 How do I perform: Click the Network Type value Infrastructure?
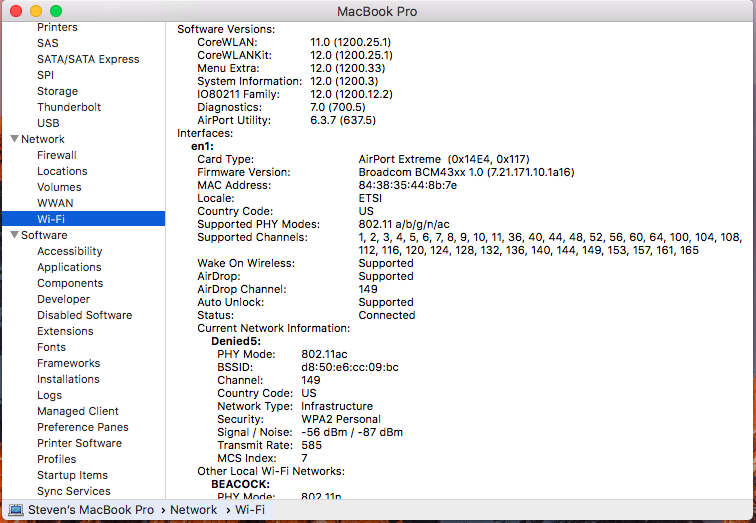tap(337, 406)
